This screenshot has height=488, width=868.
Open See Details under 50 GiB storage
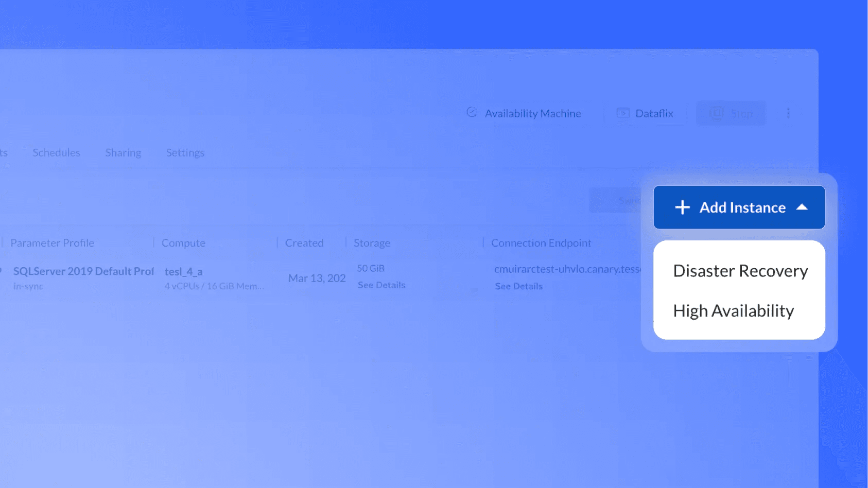[x=381, y=285]
